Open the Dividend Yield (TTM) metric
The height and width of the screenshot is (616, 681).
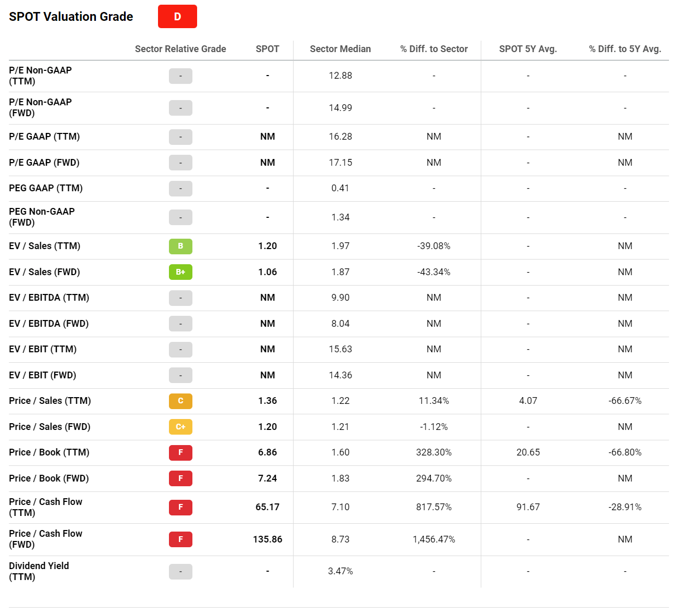(39, 571)
